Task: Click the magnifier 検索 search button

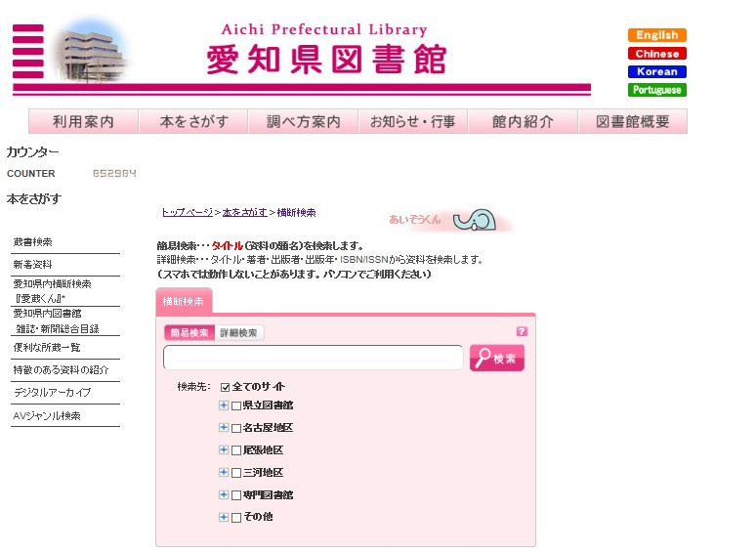Action: point(496,358)
